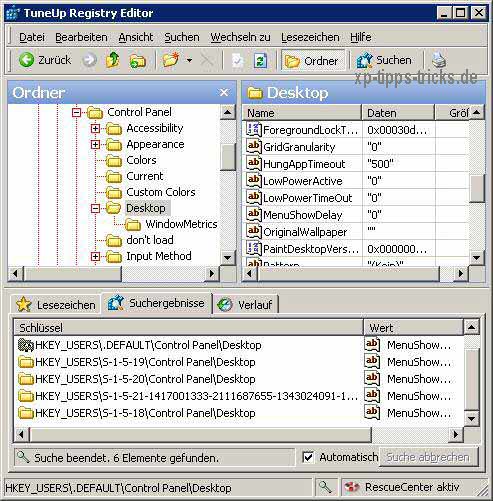Click the refresh icon in toolbar
This screenshot has width=493, height=501.
click(260, 61)
